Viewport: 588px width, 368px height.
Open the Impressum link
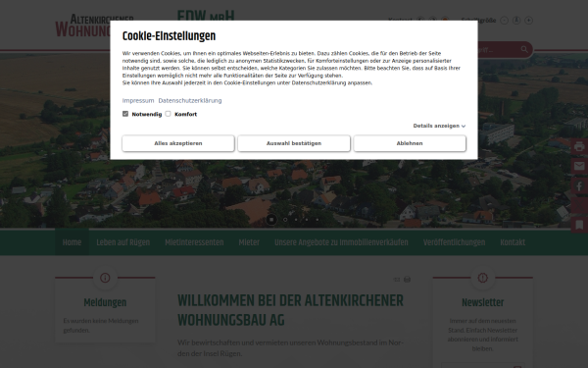tap(138, 101)
